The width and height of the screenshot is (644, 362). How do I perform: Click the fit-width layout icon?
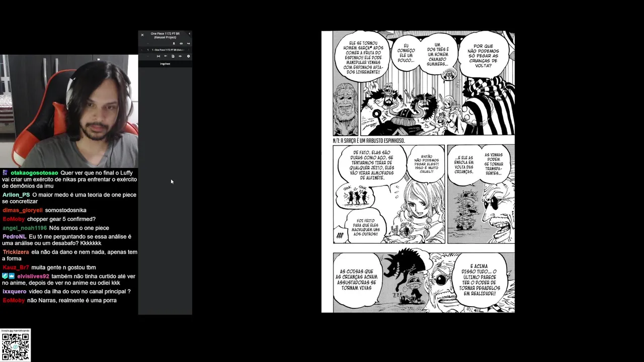click(x=158, y=56)
